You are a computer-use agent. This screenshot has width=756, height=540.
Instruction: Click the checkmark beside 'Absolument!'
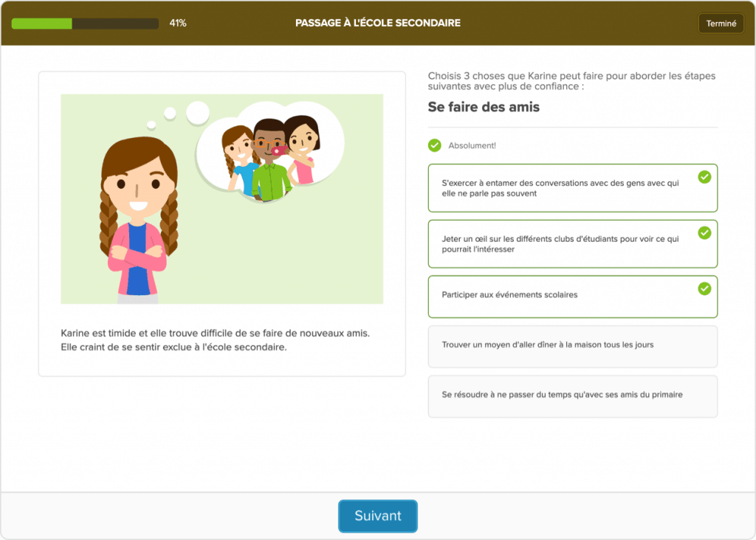(434, 145)
